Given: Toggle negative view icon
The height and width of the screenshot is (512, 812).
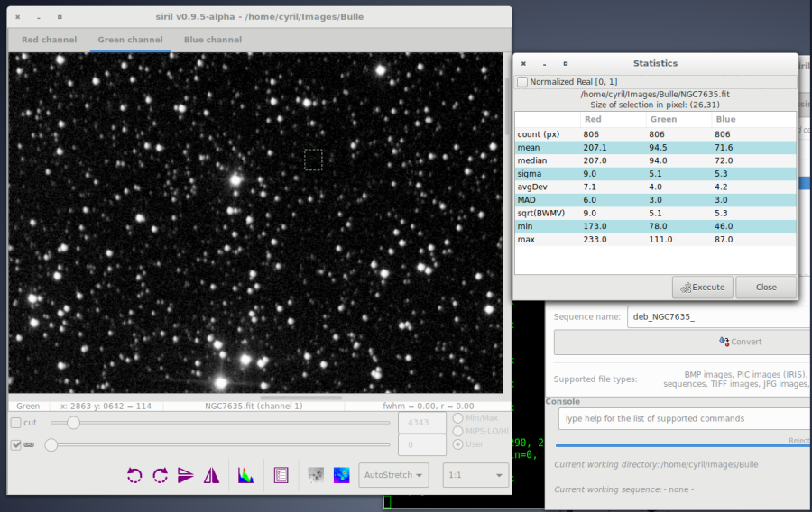Looking at the screenshot, I should click(317, 475).
